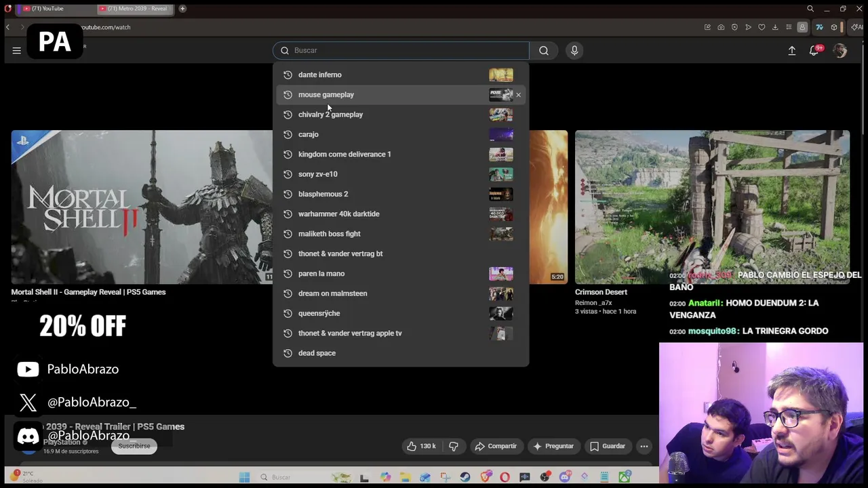Open Xbox app from the taskbar
Screen dimensions: 868x488
coord(625,477)
